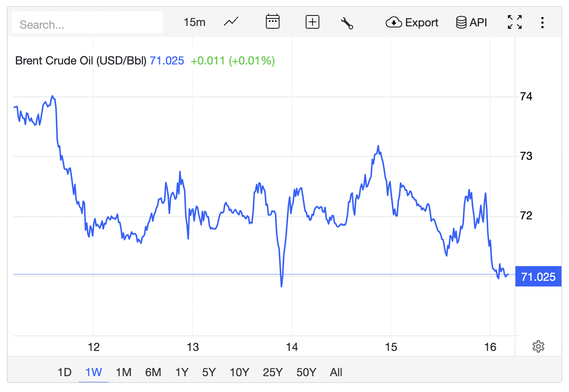The image size is (569, 392).
Task: Click the Export cloud download button
Action: point(412,23)
